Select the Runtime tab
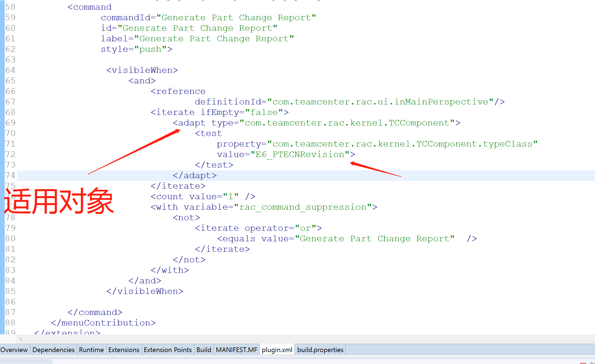 tap(91, 350)
